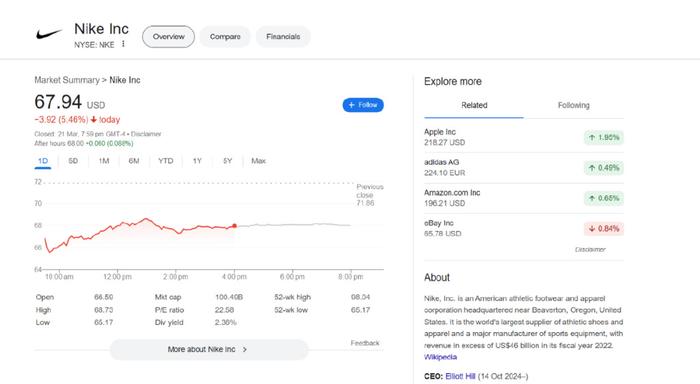
Task: Open the Financials tab
Action: coord(283,37)
